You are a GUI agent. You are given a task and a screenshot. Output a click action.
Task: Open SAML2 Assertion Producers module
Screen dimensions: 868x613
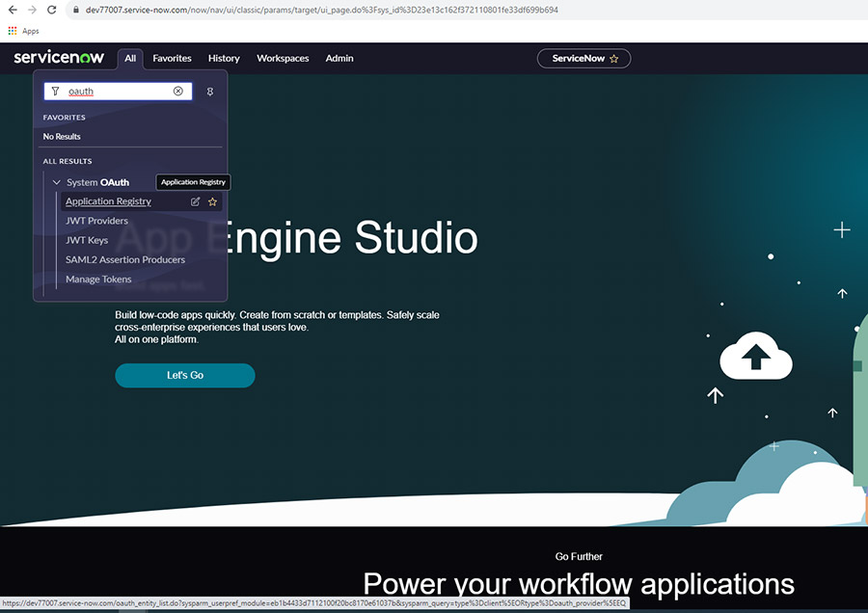click(125, 259)
